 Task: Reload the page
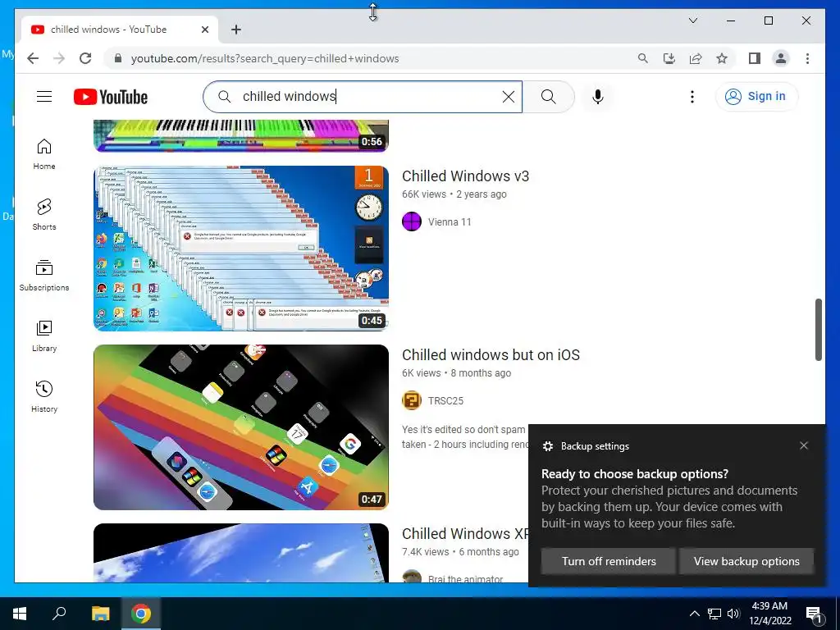click(x=85, y=58)
